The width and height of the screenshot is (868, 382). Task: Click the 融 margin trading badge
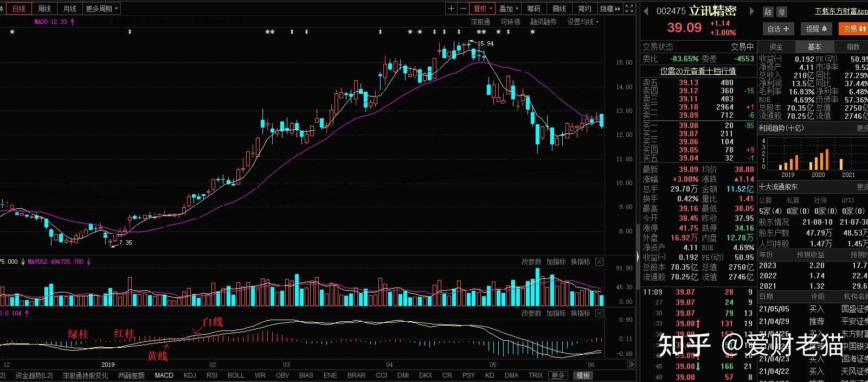(x=768, y=11)
